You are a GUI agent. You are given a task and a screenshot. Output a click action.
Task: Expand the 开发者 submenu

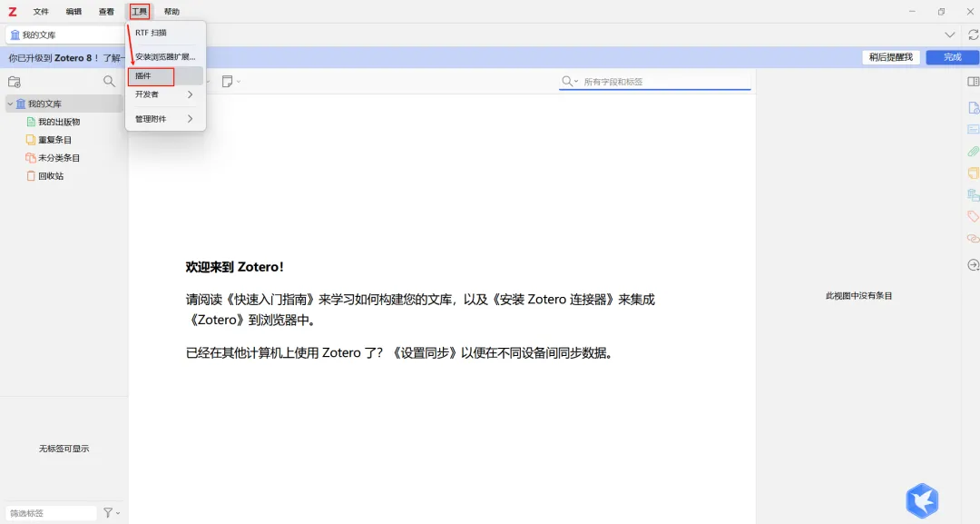[x=165, y=94]
